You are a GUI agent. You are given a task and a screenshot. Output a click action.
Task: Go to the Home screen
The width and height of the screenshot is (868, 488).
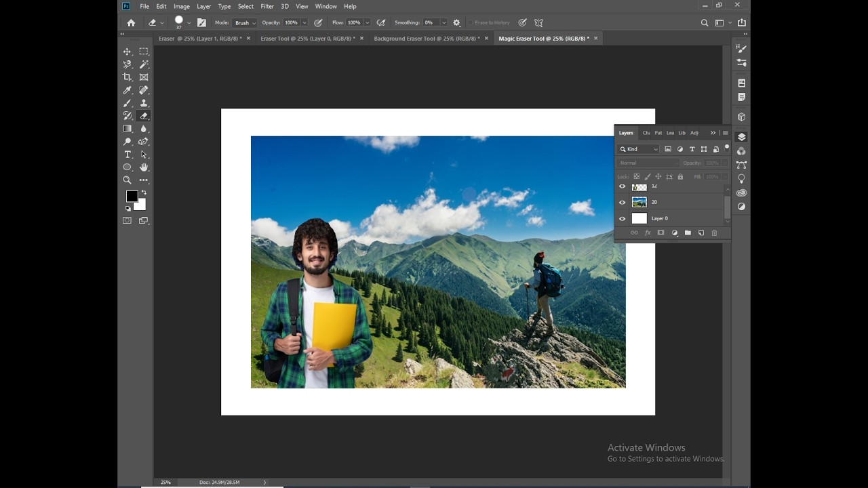(131, 22)
